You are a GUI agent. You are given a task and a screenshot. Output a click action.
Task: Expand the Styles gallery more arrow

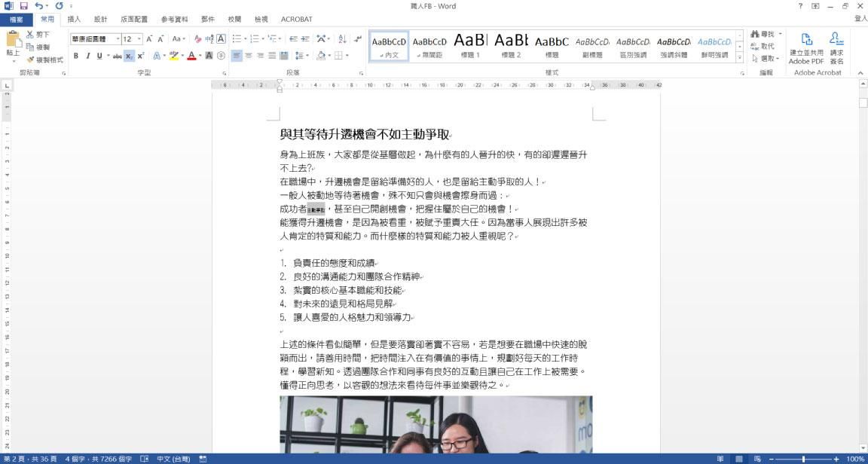point(739,58)
